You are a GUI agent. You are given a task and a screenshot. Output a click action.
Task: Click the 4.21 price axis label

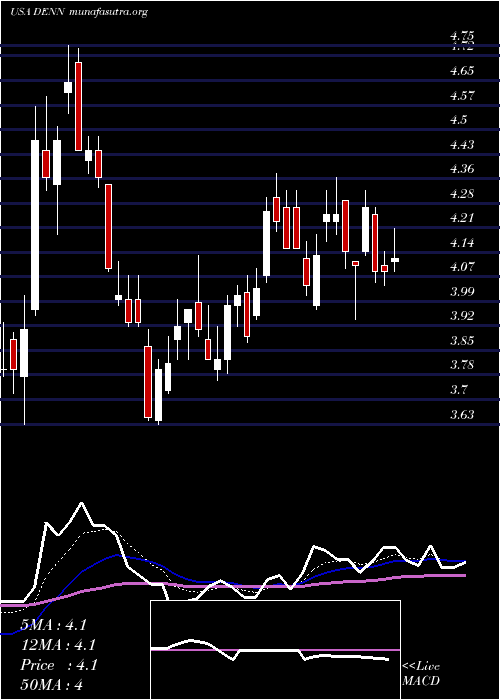[462, 218]
